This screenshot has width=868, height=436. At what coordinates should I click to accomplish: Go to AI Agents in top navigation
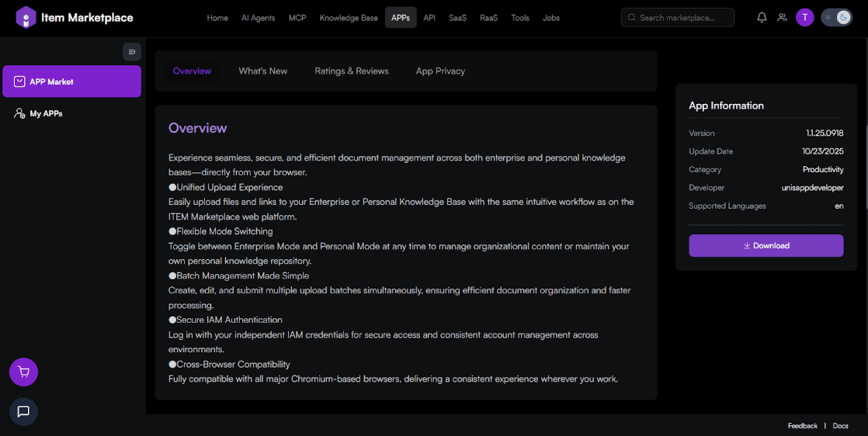tap(258, 18)
